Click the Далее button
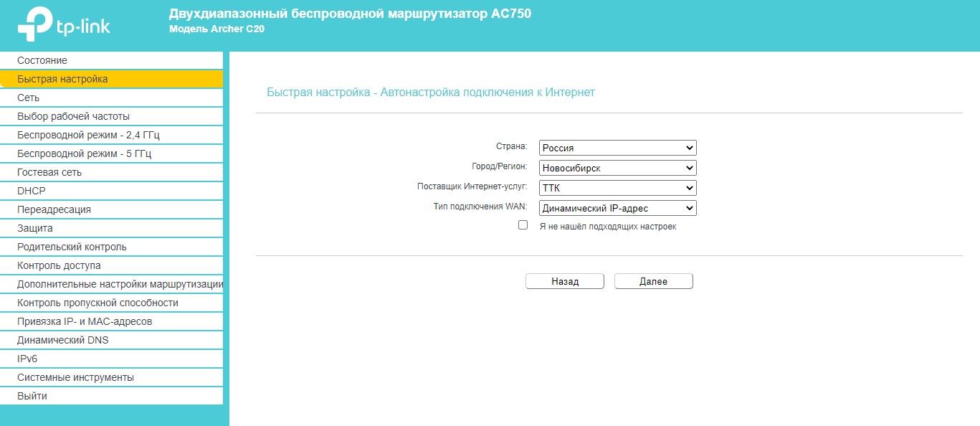The height and width of the screenshot is (426, 980). (654, 281)
